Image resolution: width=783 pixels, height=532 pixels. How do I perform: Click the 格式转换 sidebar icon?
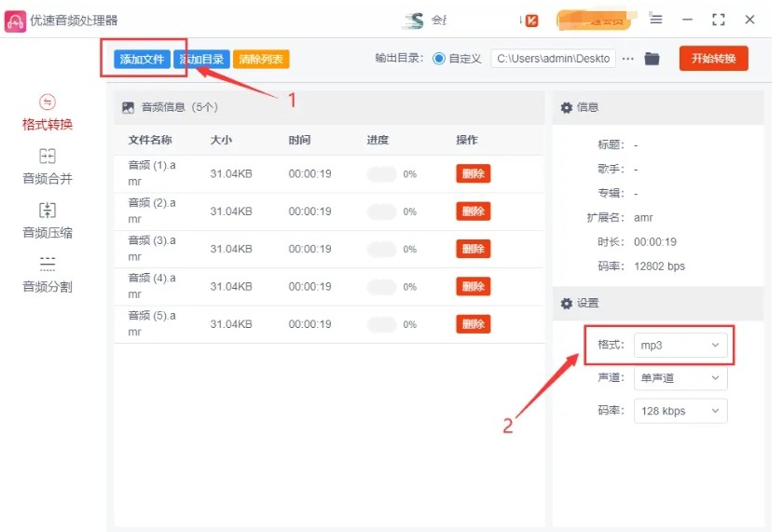(x=48, y=102)
